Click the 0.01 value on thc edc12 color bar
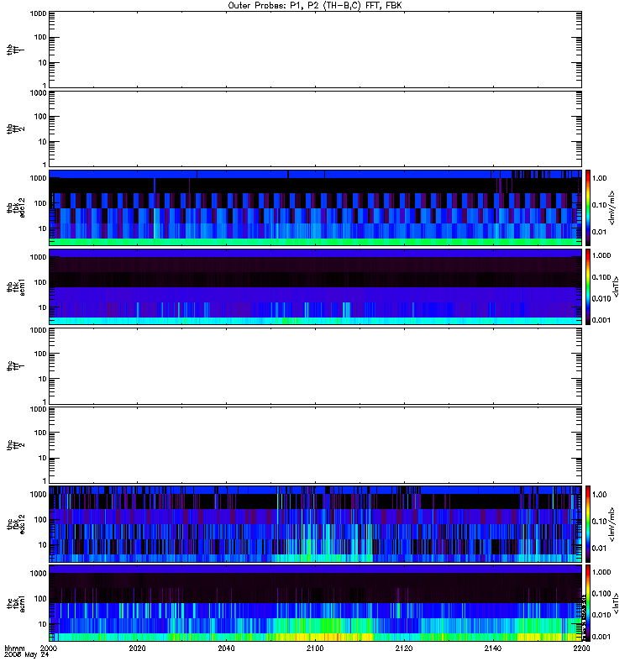Image resolution: width=630 pixels, height=672 pixels. point(599,548)
